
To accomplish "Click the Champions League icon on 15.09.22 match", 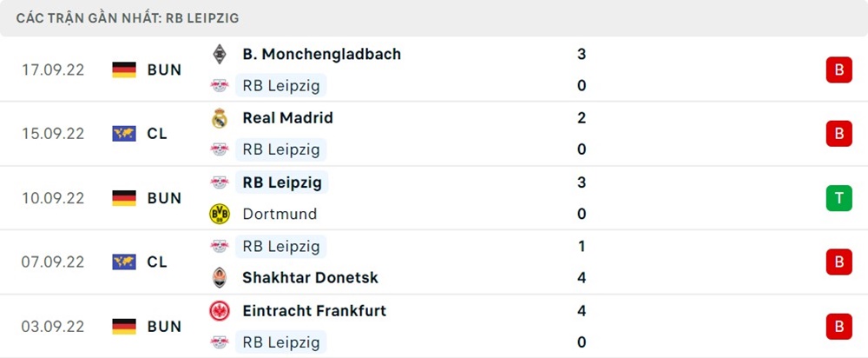I will (x=124, y=134).
